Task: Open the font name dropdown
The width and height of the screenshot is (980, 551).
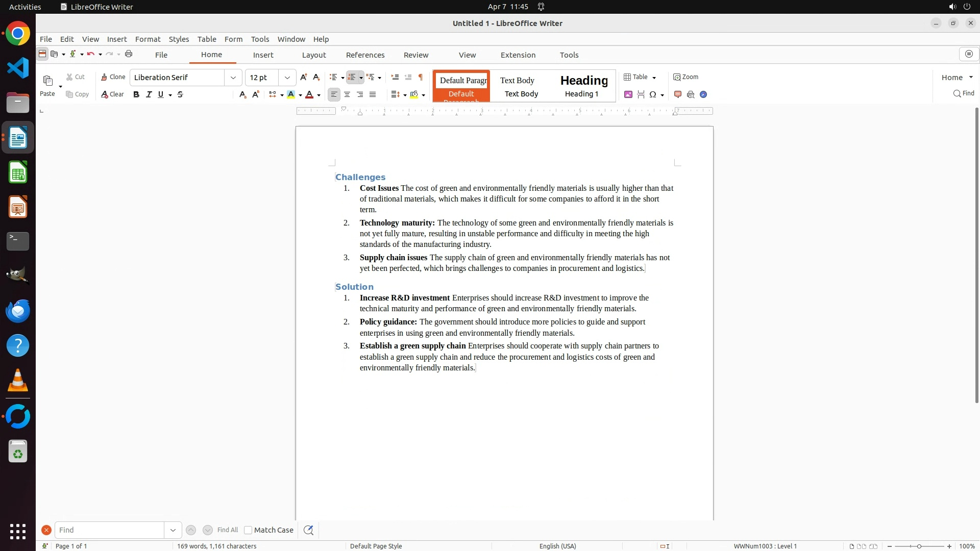Action: [233, 78]
